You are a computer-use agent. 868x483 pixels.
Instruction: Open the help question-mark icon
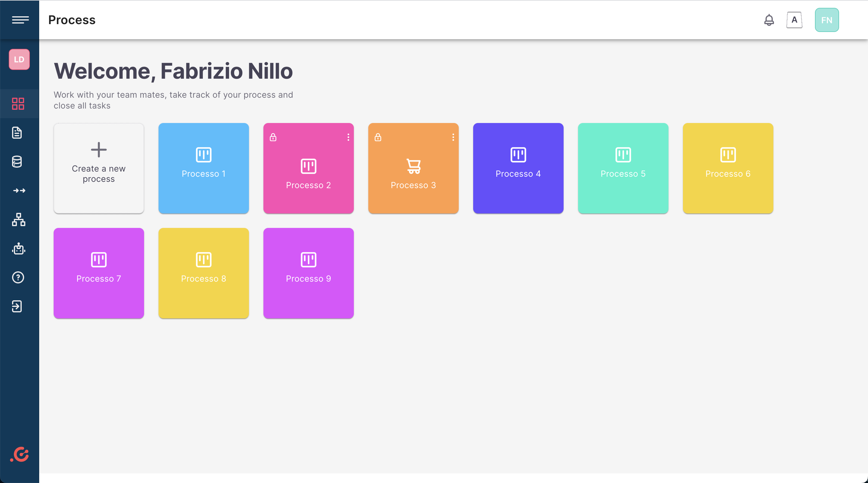point(18,278)
